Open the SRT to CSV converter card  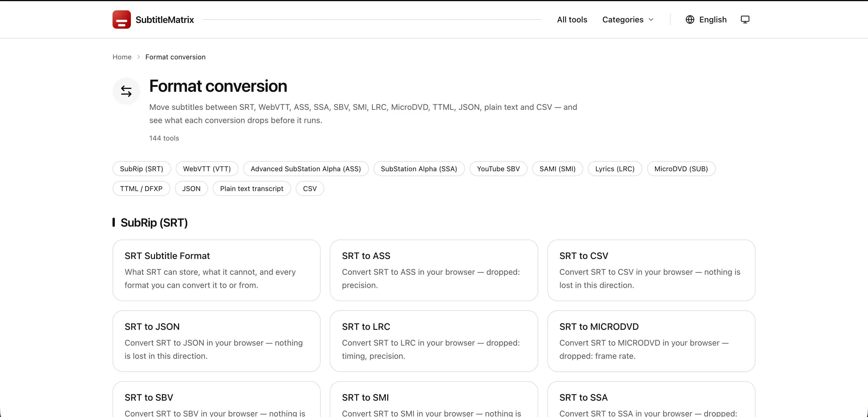[651, 270]
